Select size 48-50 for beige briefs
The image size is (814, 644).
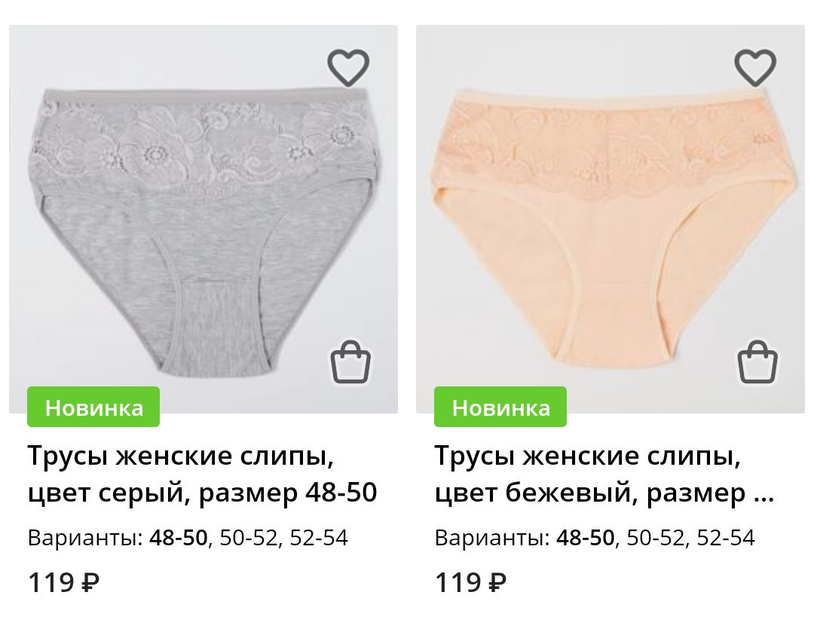[585, 538]
